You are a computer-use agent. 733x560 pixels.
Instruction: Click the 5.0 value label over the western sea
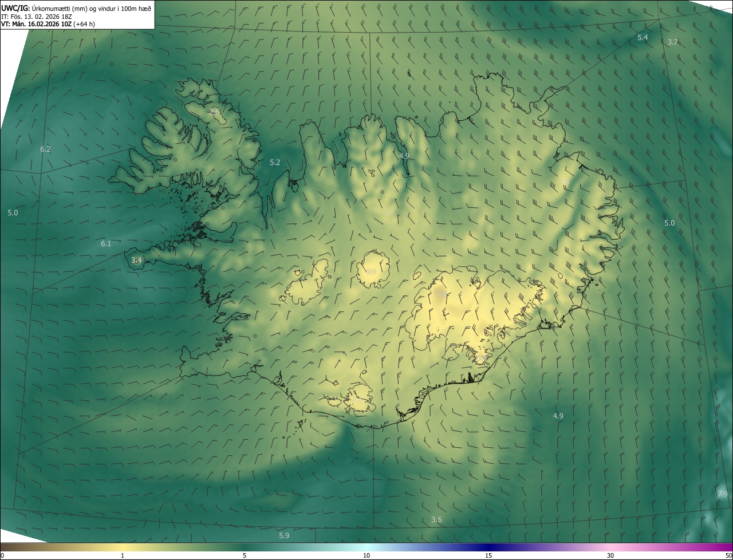point(13,213)
